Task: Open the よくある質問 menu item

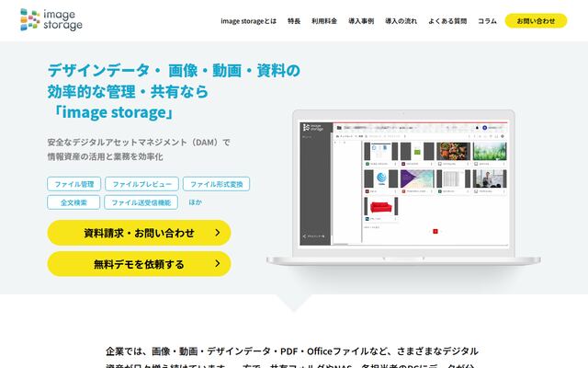Action: (447, 21)
